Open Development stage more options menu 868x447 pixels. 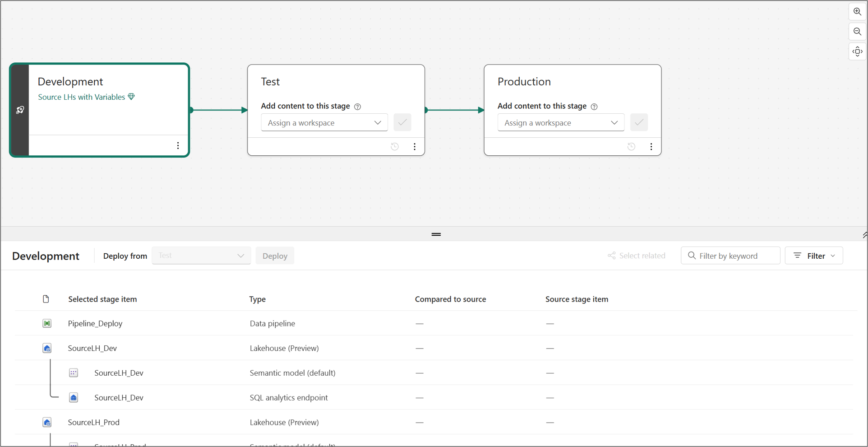[x=178, y=145]
